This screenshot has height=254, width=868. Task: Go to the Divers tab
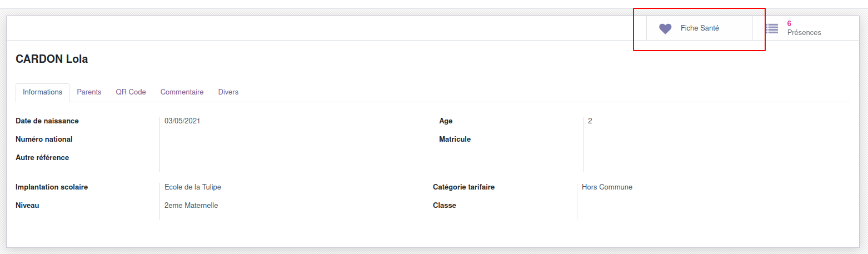pos(228,92)
